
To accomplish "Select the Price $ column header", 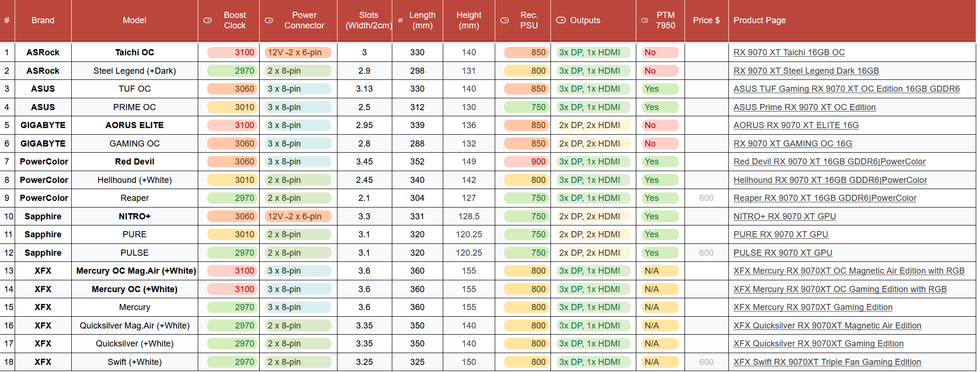I will pyautogui.click(x=706, y=20).
